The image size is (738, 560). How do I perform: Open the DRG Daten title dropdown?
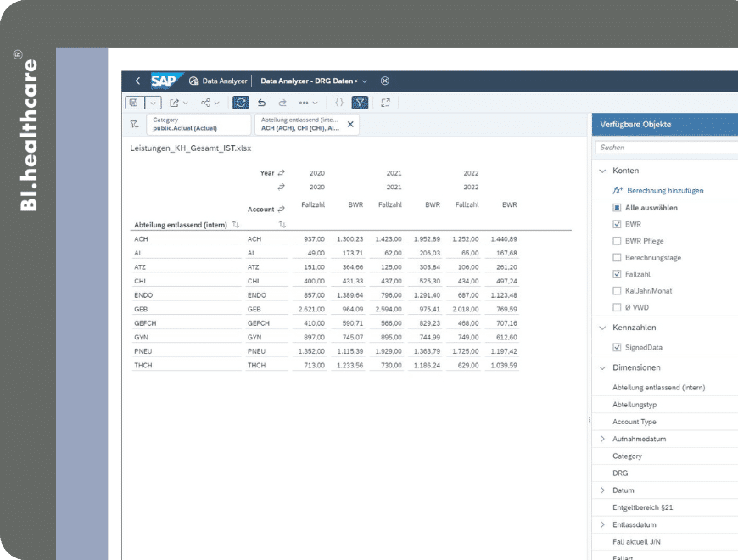pos(364,81)
